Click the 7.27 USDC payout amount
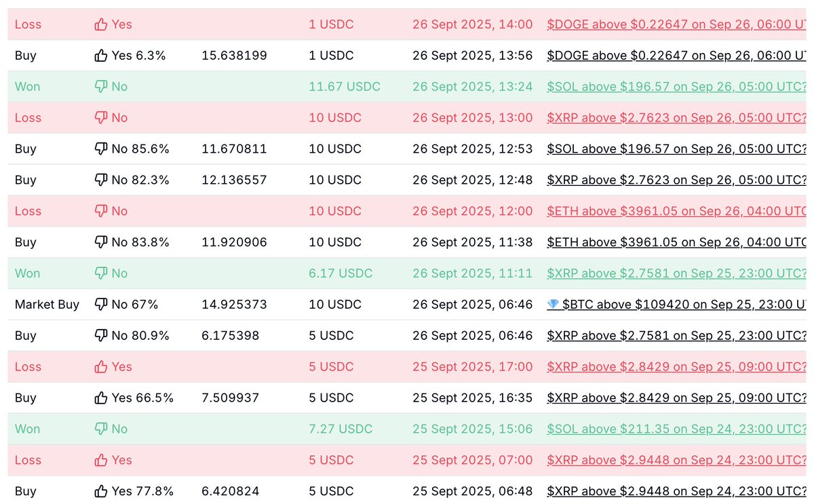 [x=341, y=429]
